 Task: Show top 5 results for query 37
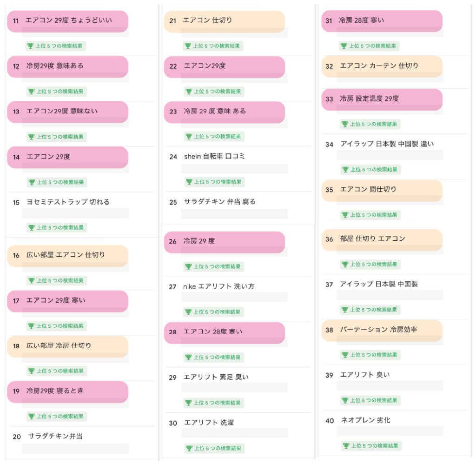coord(370,310)
